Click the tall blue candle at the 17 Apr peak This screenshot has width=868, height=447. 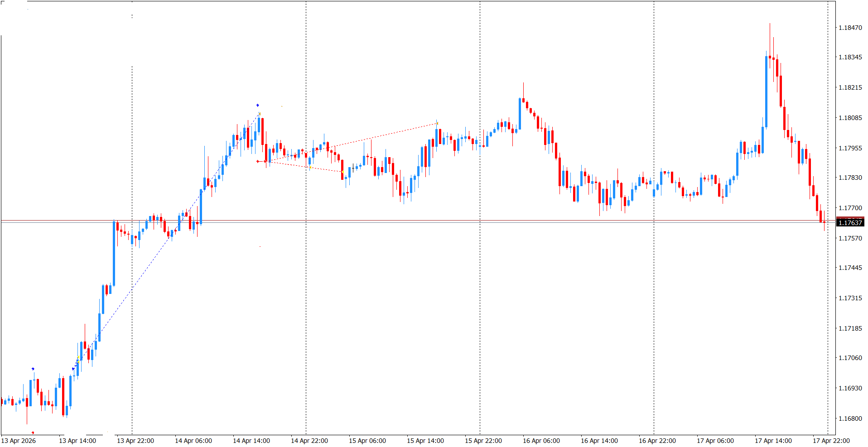click(x=766, y=91)
